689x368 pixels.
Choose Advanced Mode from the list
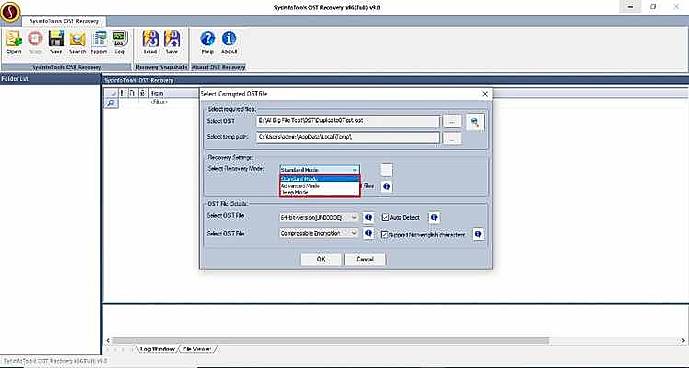click(319, 186)
